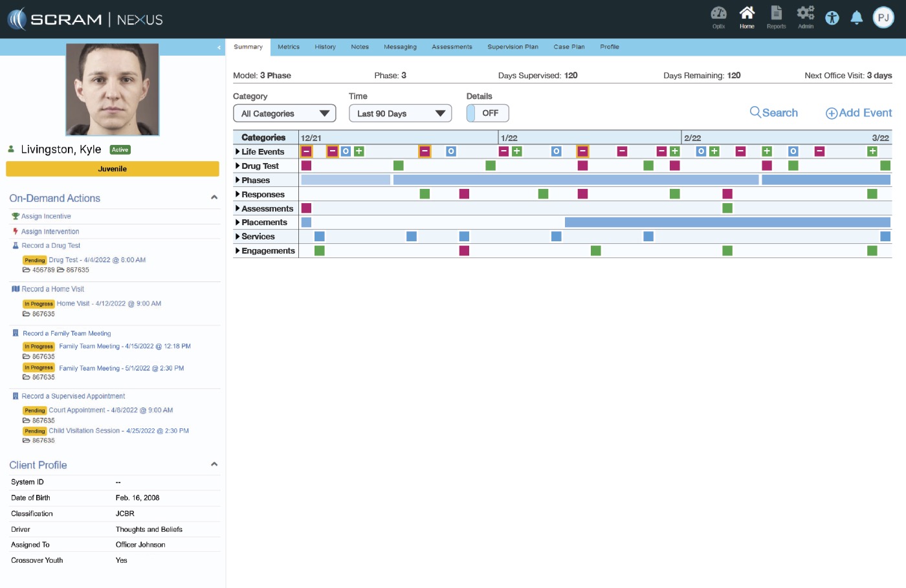The width and height of the screenshot is (906, 588).
Task: Click the PJ user avatar
Action: pos(883,18)
